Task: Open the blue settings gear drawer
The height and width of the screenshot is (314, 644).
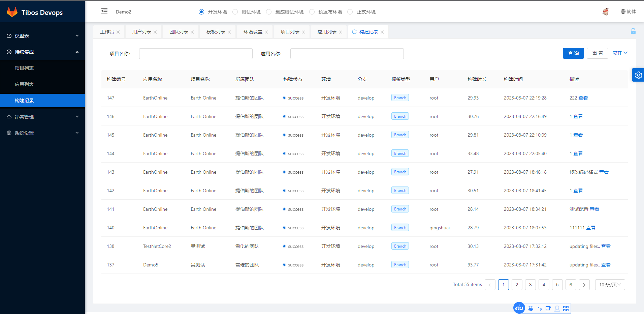Action: pyautogui.click(x=638, y=75)
